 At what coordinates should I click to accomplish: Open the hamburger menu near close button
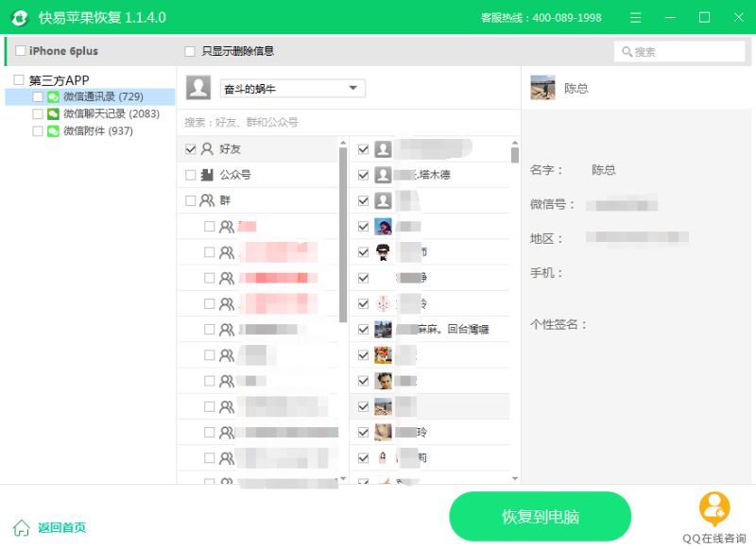[x=634, y=16]
